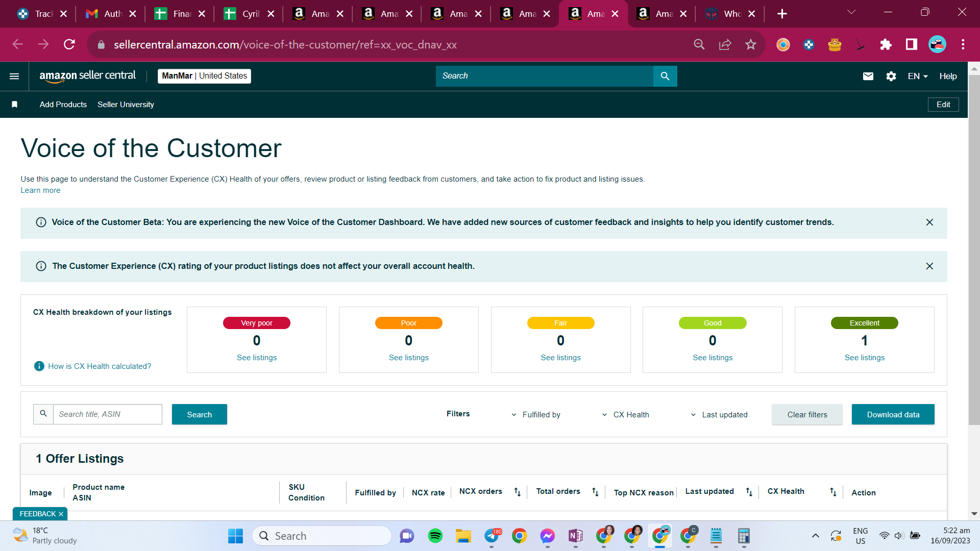The height and width of the screenshot is (551, 980).
Task: Reload the page in the browser
Action: (69, 44)
